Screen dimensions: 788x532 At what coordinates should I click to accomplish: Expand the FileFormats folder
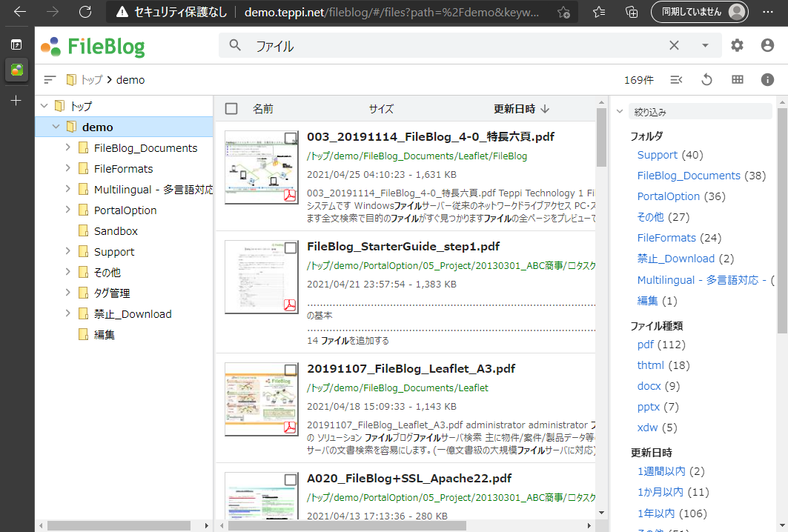click(x=68, y=167)
